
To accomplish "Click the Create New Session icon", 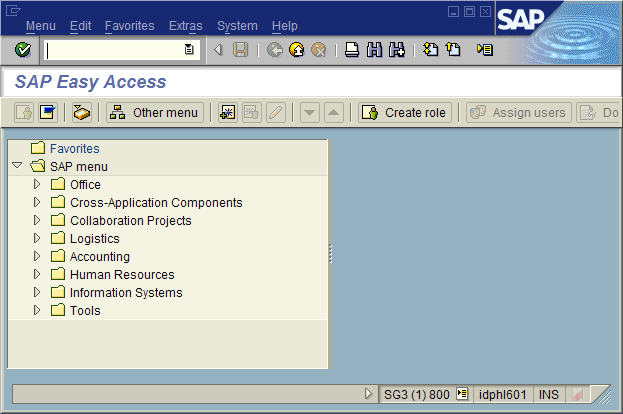I will [x=431, y=50].
